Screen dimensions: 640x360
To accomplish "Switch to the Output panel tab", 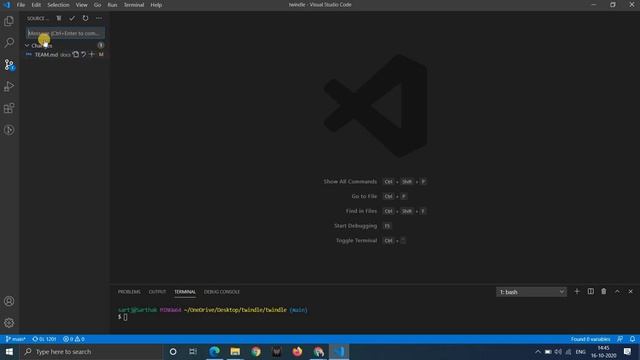I will [158, 292].
